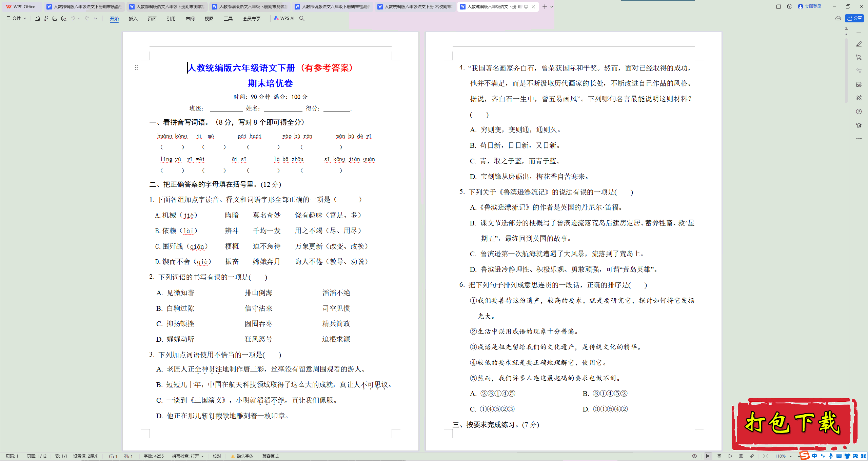This screenshot has width=868, height=461.
Task: Expand the 文件 menu dropdown
Action: point(16,18)
